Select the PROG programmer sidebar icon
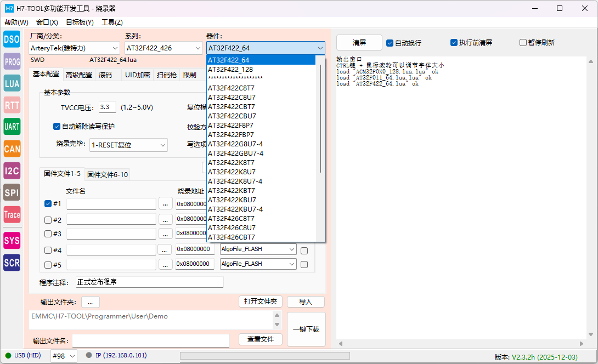 point(12,61)
